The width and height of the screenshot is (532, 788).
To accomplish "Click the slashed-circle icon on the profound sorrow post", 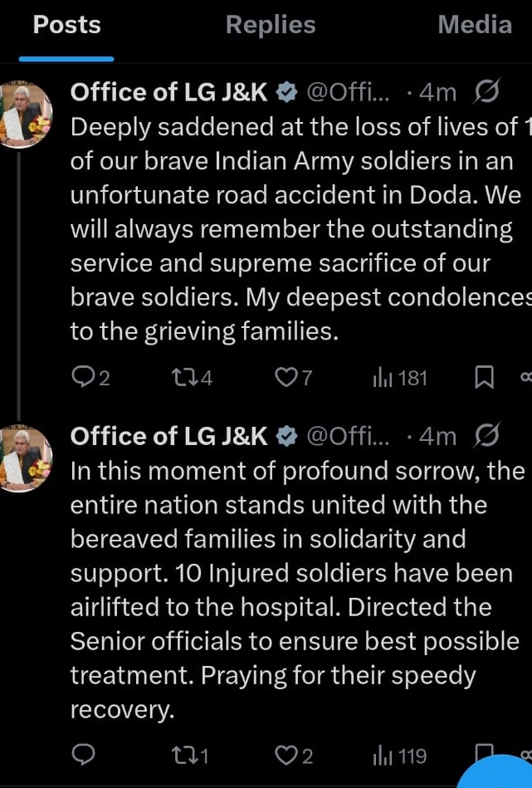I will [x=485, y=436].
